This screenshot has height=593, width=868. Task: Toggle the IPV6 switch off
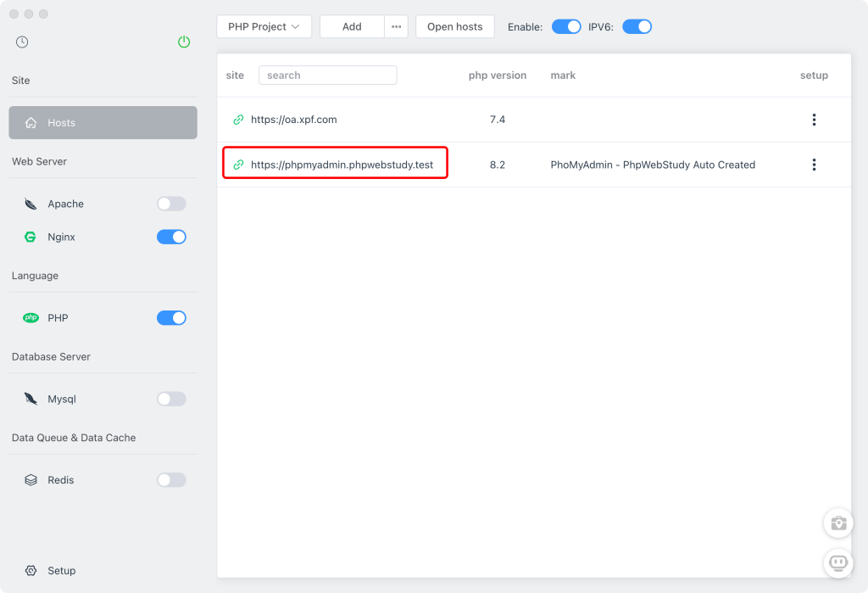tap(637, 26)
